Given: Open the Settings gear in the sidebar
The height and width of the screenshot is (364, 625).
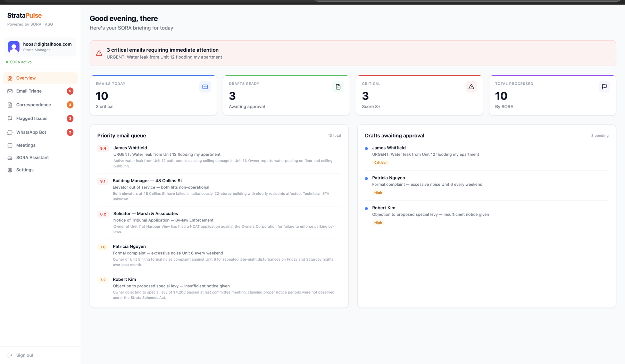Looking at the screenshot, I should click(10, 170).
